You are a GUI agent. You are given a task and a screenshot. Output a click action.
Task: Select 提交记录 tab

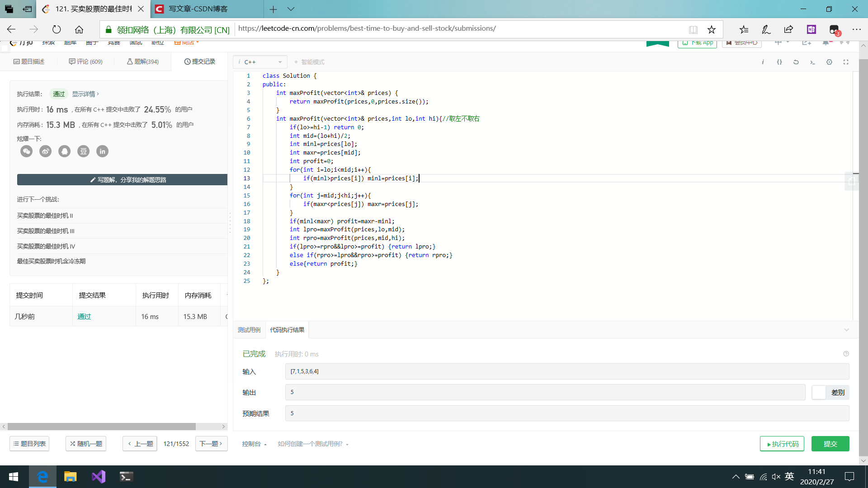point(199,61)
